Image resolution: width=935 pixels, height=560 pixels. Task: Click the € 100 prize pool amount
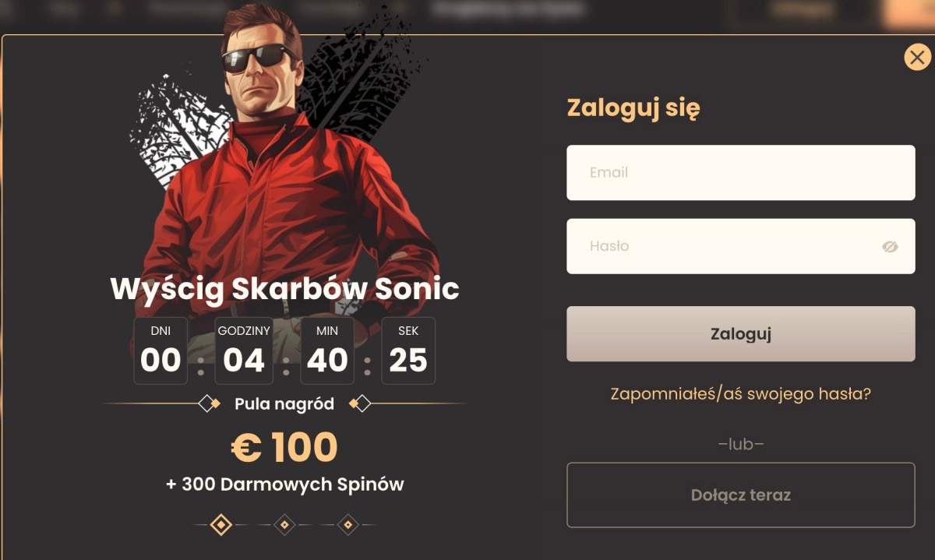point(285,447)
